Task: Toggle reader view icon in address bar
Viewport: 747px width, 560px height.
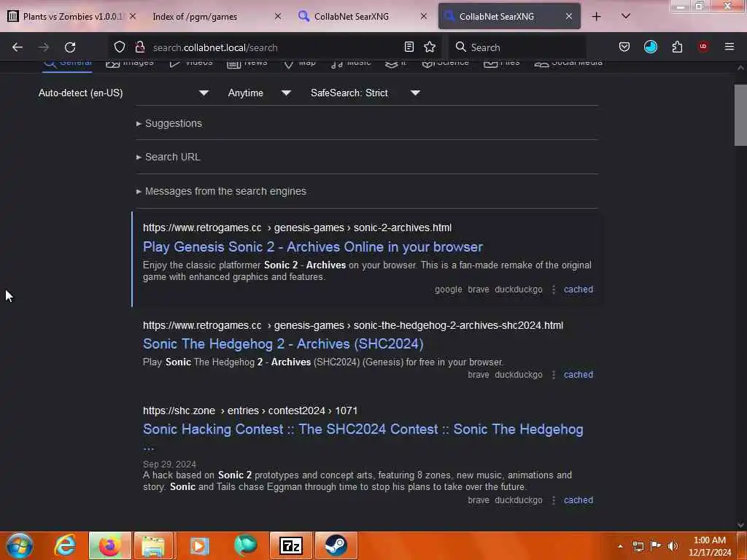Action: click(409, 47)
